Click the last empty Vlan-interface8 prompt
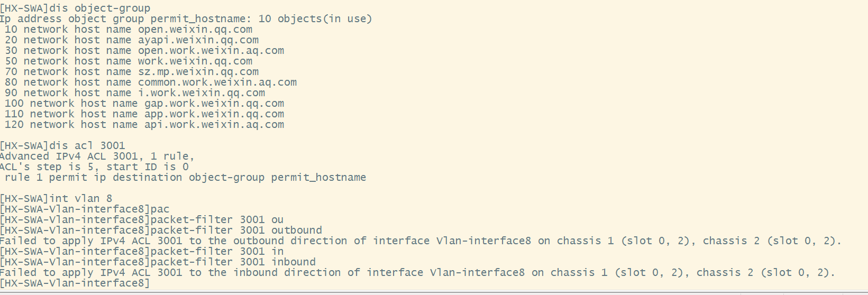 (75, 283)
